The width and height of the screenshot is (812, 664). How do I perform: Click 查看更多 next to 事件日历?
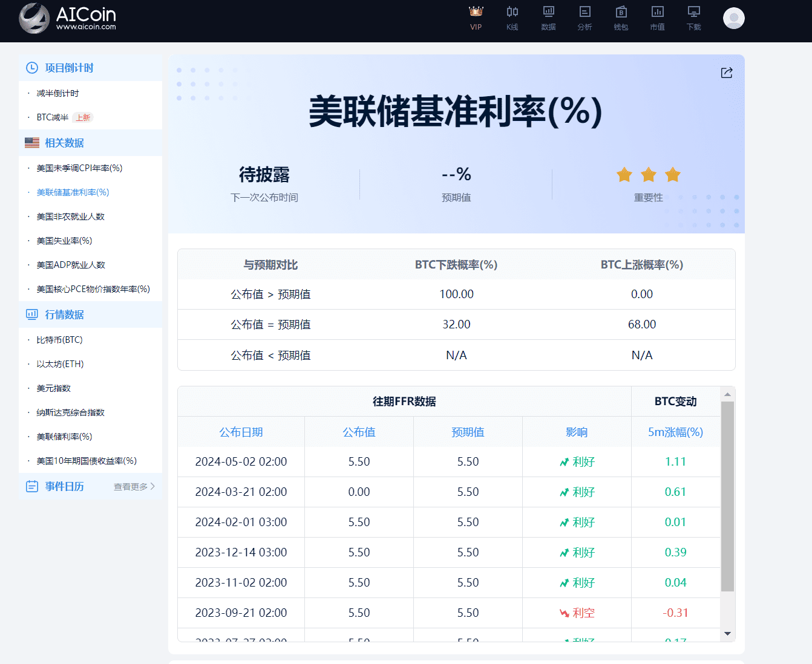134,486
